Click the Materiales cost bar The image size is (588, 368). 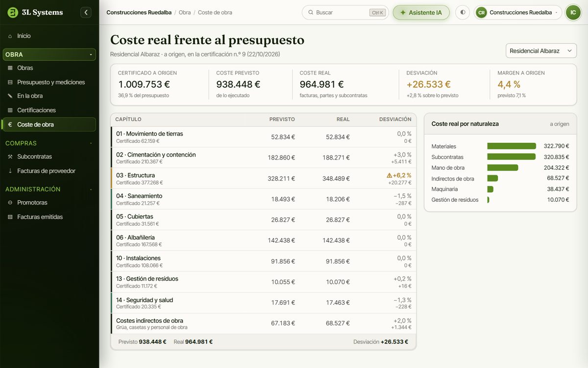coord(512,146)
